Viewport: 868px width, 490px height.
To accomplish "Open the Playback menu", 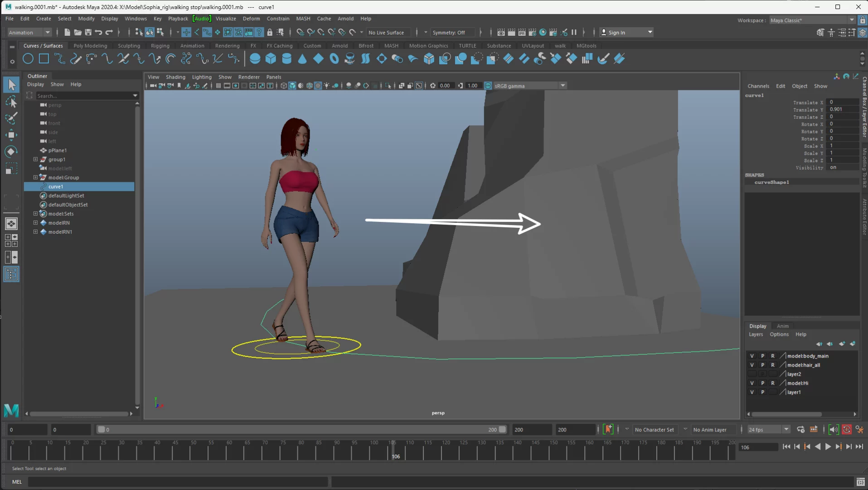I will point(178,19).
